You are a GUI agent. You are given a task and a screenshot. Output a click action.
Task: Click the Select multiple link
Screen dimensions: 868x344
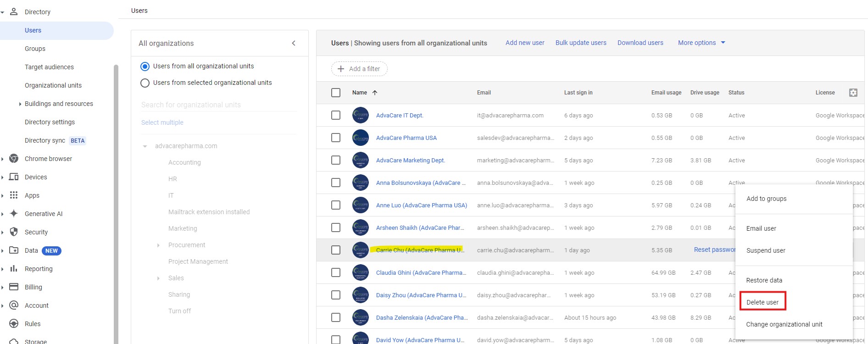pos(162,122)
